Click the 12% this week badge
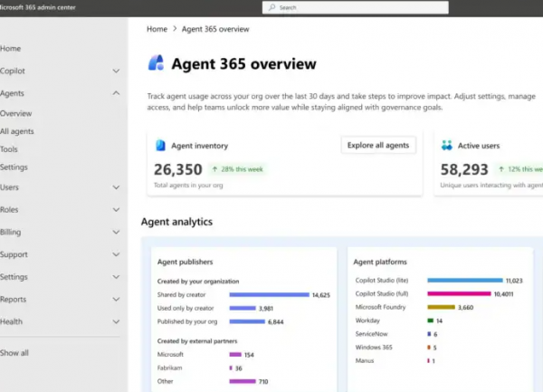The width and height of the screenshot is (543, 392). (x=519, y=169)
